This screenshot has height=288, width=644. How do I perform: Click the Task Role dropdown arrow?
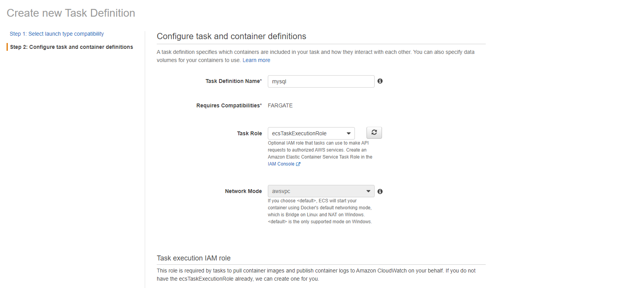[349, 133]
